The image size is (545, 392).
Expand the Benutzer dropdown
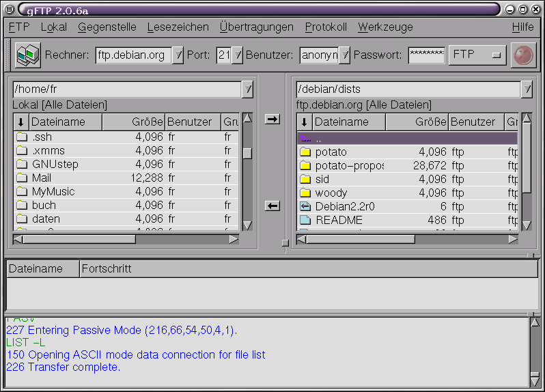[x=344, y=55]
